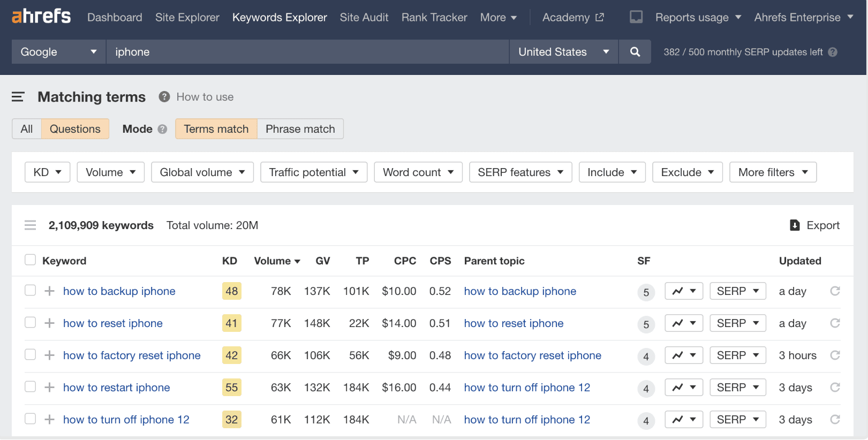Open the trend chart for 'how to restart iphone'
This screenshot has height=440, width=868.
tap(684, 388)
